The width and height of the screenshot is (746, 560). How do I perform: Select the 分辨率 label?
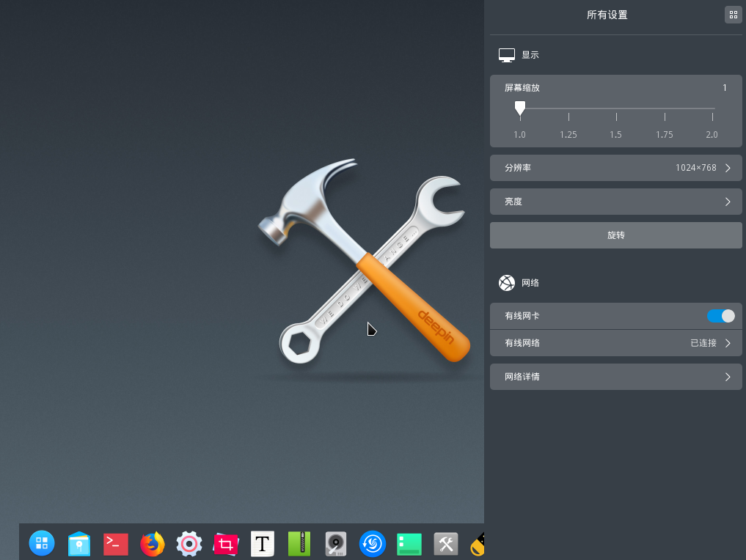pos(518,168)
